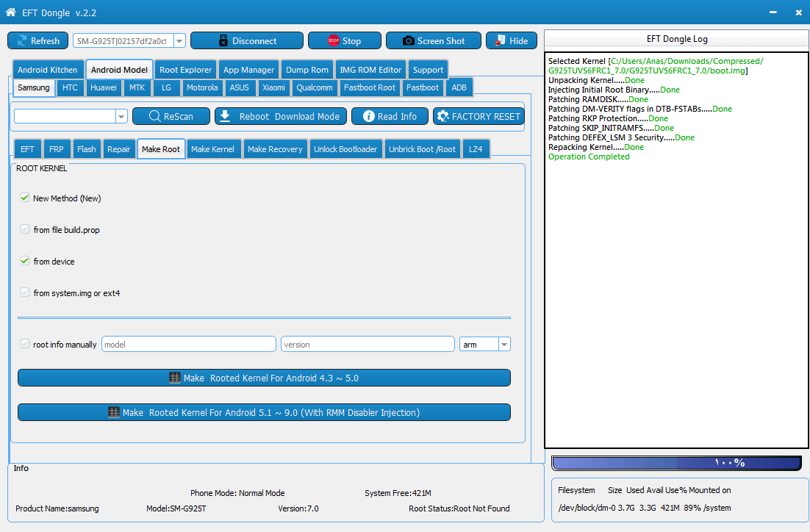The width and height of the screenshot is (810, 532).
Task: Open the empty port combo box arrow
Action: [x=121, y=116]
